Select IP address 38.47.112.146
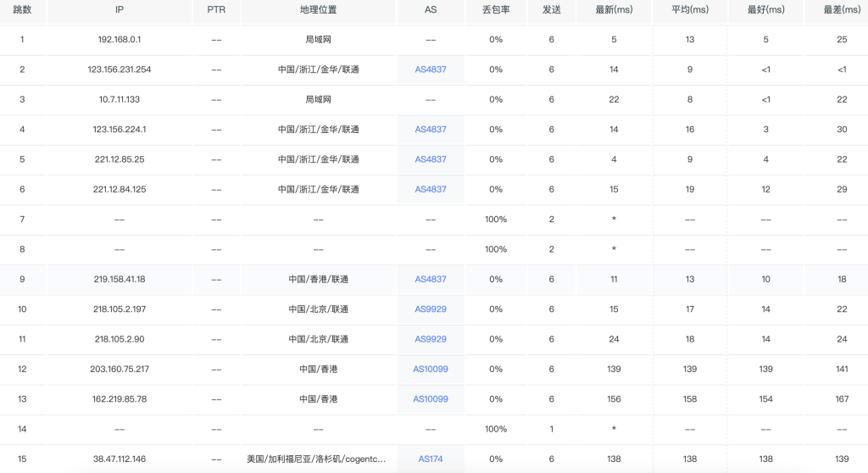Screen dimensions: 868x473 pyautogui.click(x=119, y=459)
